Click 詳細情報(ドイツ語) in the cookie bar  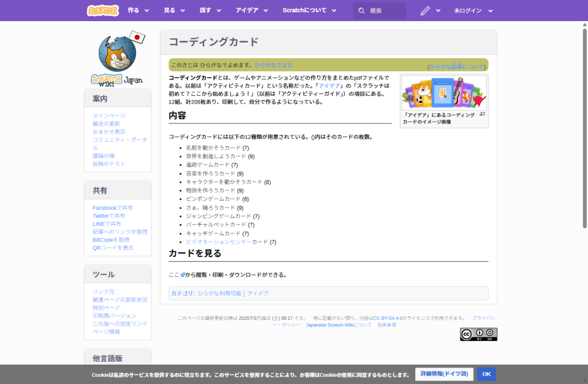pos(444,374)
